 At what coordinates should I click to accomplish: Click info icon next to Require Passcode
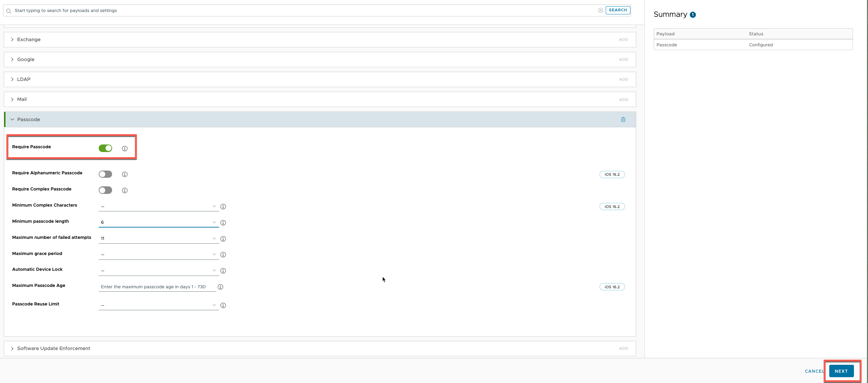click(125, 149)
